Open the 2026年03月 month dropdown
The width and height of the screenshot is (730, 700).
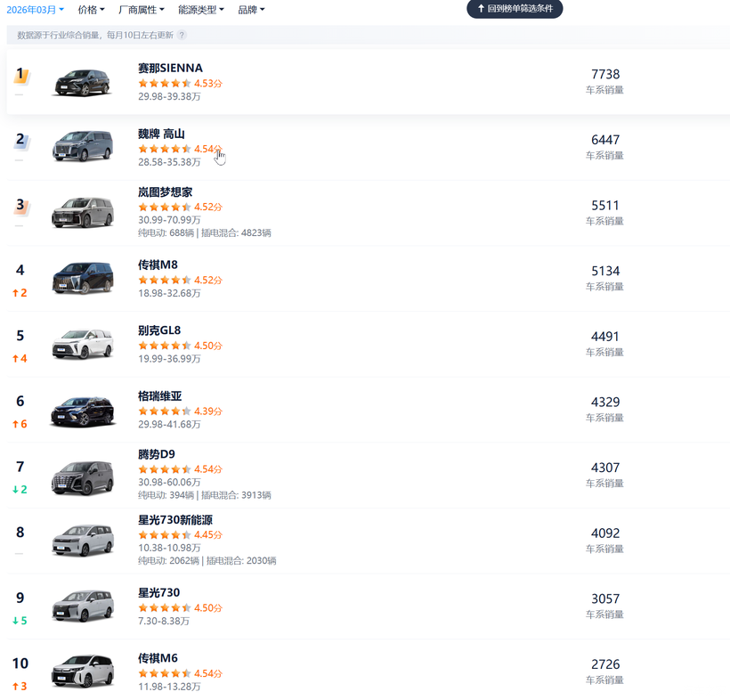[x=36, y=10]
